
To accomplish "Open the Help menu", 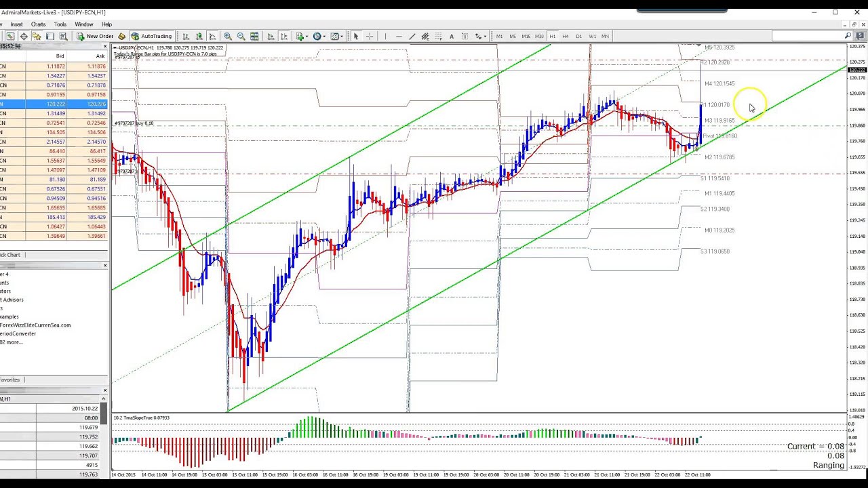I will click(106, 24).
